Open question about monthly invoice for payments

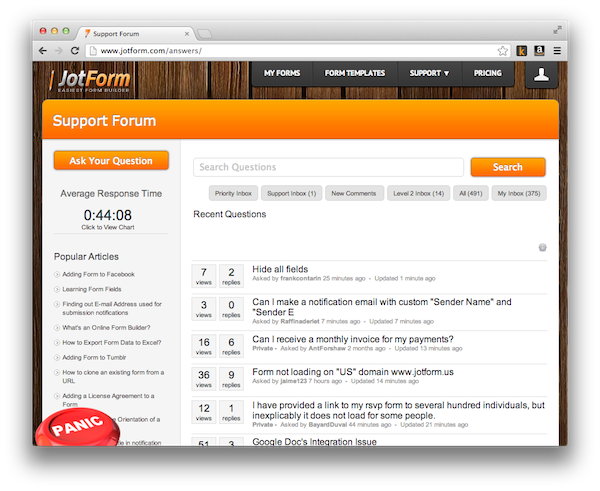pos(353,339)
